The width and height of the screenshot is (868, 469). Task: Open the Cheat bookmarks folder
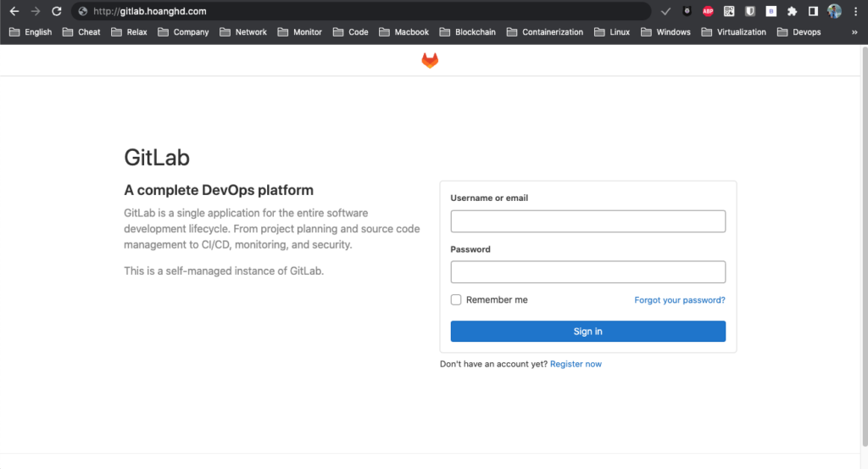[x=81, y=32]
